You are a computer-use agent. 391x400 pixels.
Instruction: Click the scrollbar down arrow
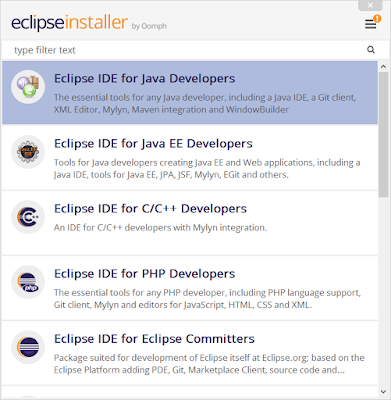[383, 392]
